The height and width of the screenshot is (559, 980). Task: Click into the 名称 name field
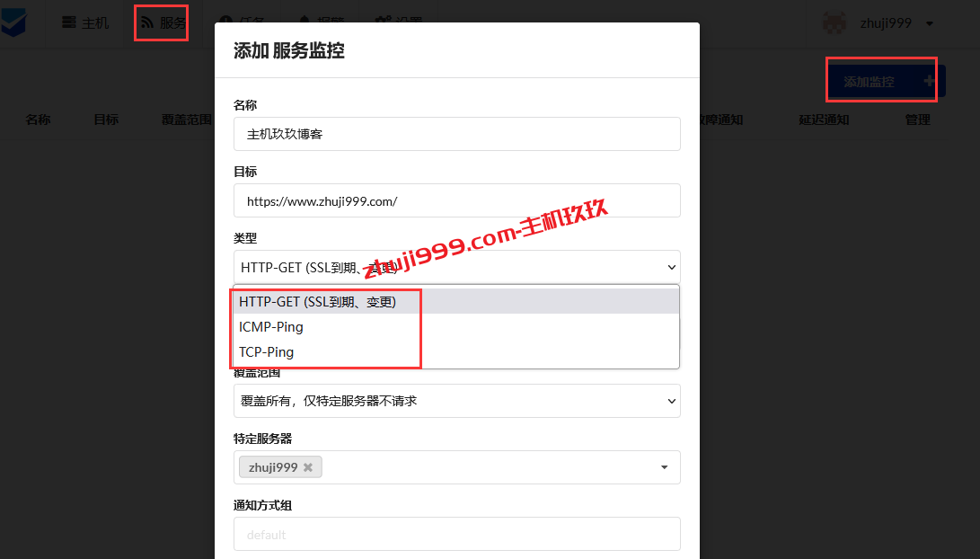click(x=457, y=134)
